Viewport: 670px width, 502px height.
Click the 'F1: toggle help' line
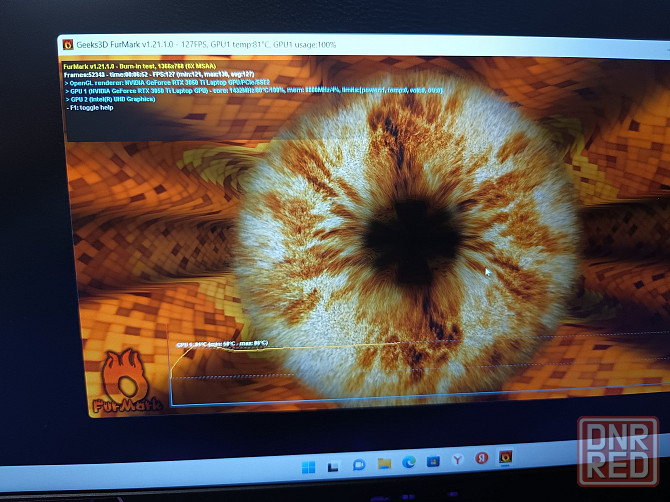[x=90, y=108]
